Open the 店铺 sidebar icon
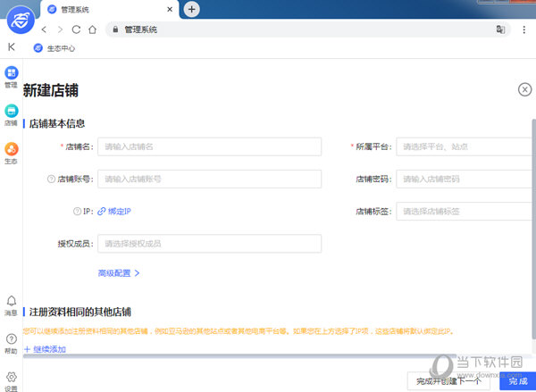This screenshot has height=392, width=536. tap(12, 112)
